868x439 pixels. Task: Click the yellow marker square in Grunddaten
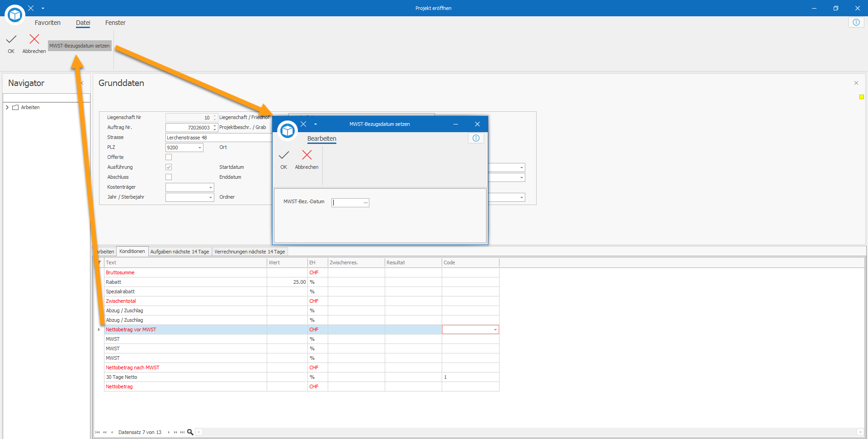[862, 97]
